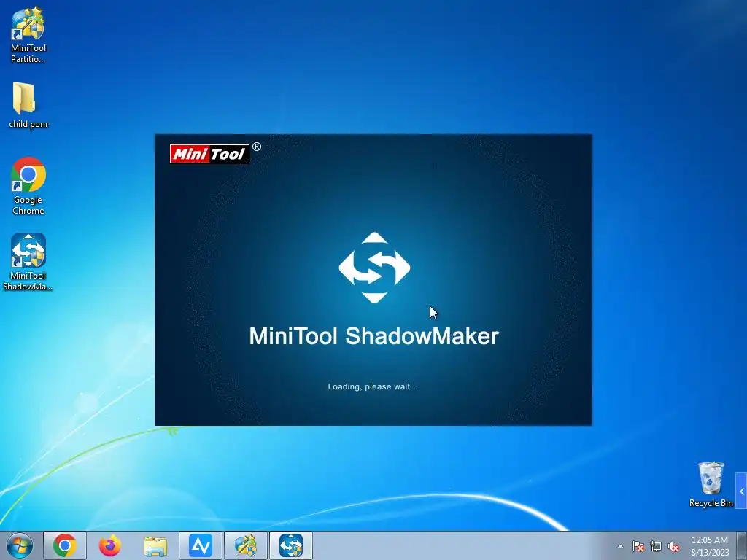Open the muted volume tray icon
747x560 pixels.
(x=673, y=546)
